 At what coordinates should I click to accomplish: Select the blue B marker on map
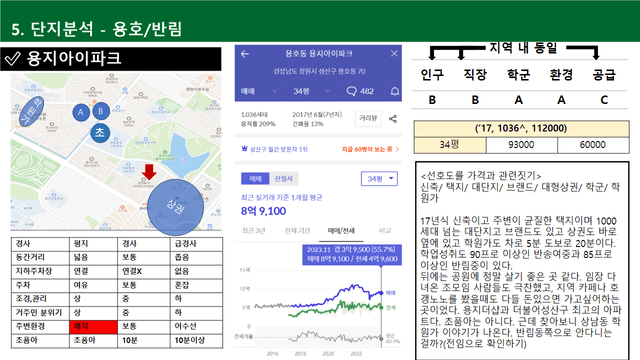(100, 111)
